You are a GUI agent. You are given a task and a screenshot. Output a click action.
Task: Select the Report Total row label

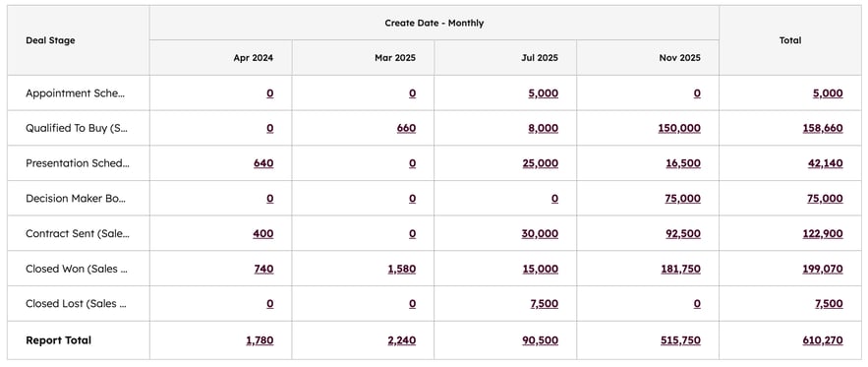pos(59,340)
